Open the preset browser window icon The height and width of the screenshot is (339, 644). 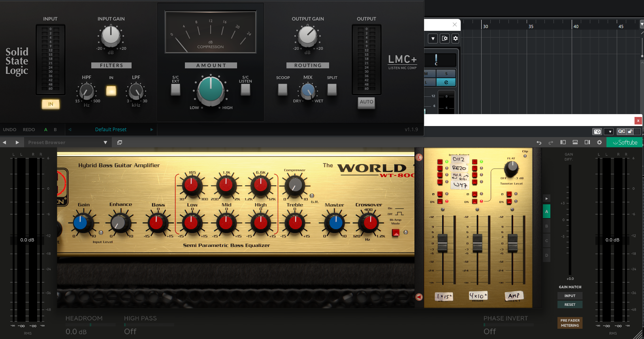120,142
